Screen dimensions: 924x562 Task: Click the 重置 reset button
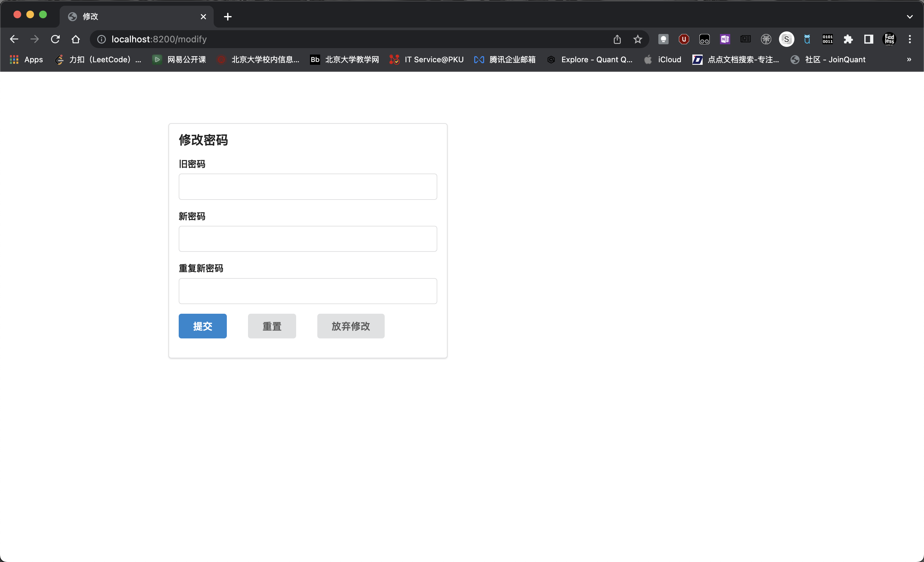point(271,326)
